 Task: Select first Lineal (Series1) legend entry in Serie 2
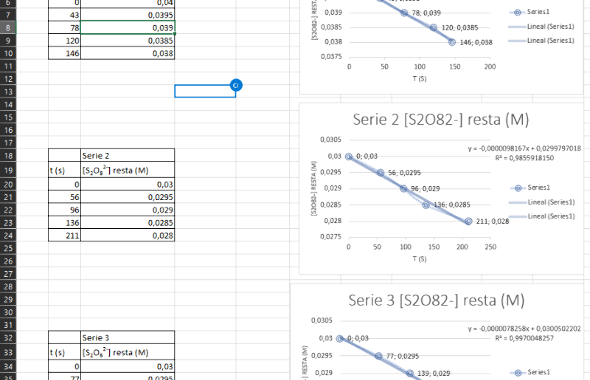(x=542, y=202)
